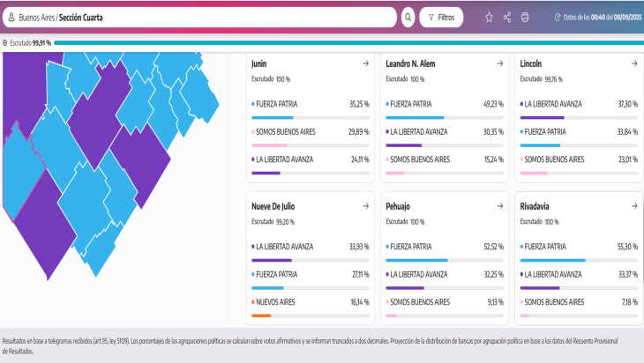Click the refresh icon beside data timestamp
Image resolution: width=644 pixels, height=363 pixels.
pyautogui.click(x=558, y=18)
